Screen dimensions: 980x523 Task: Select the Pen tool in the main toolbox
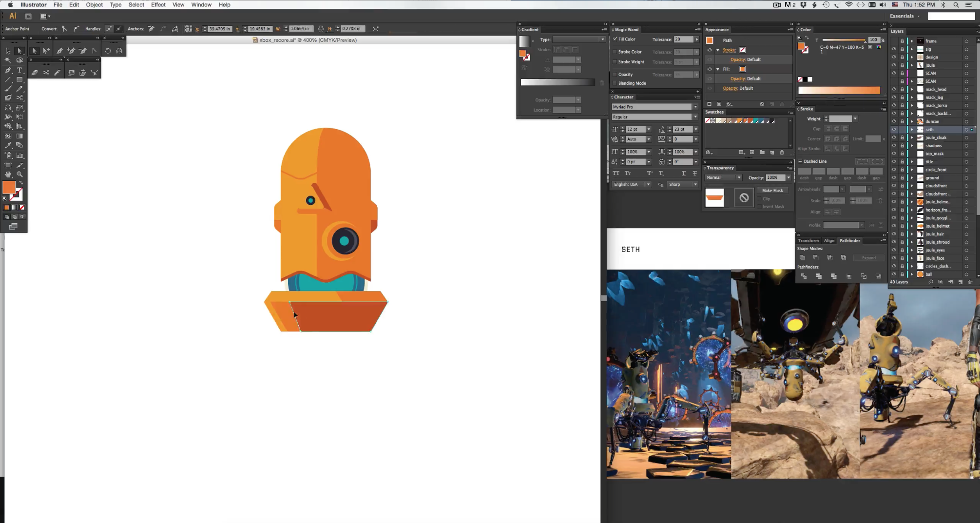(8, 70)
